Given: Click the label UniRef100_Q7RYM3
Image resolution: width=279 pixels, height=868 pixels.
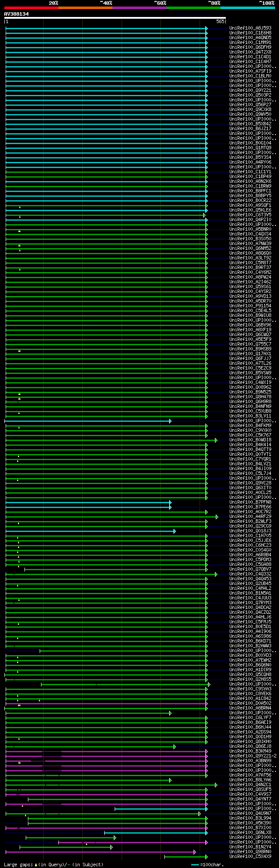Looking at the screenshot, I should [250, 602].
